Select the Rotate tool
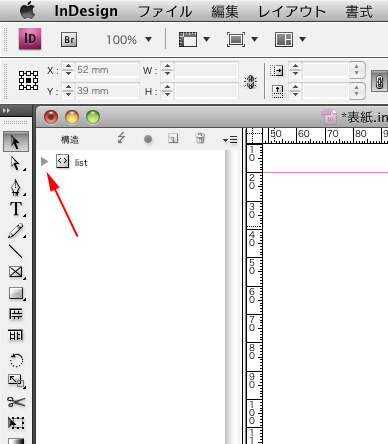Viewport: 388px width, 444px height. pos(16,360)
